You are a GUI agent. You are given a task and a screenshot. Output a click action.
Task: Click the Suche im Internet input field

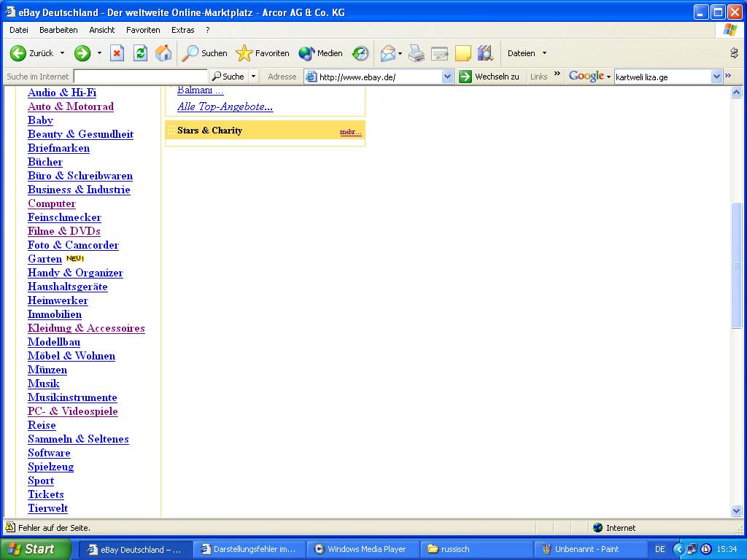click(x=141, y=76)
